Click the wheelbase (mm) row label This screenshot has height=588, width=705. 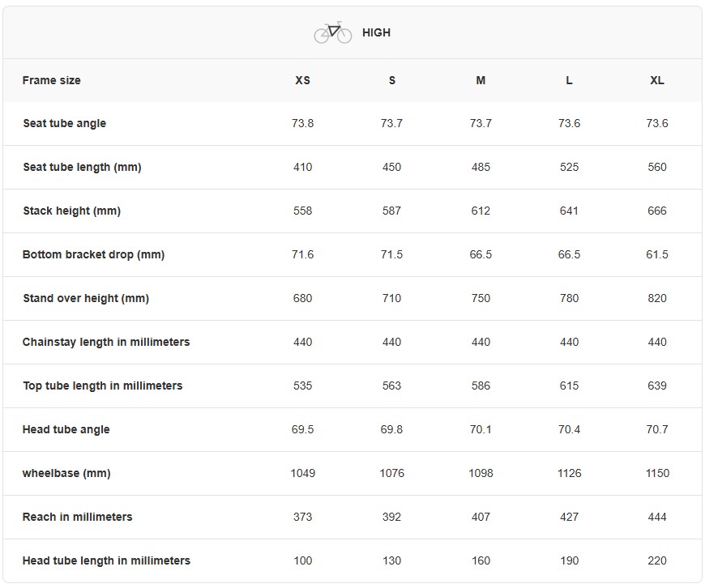(66, 474)
